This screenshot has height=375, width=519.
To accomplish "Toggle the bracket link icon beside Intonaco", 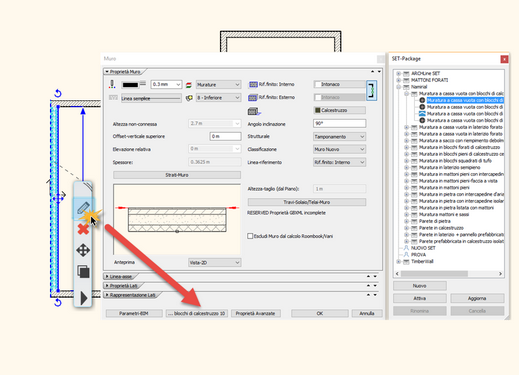I will (371, 90).
